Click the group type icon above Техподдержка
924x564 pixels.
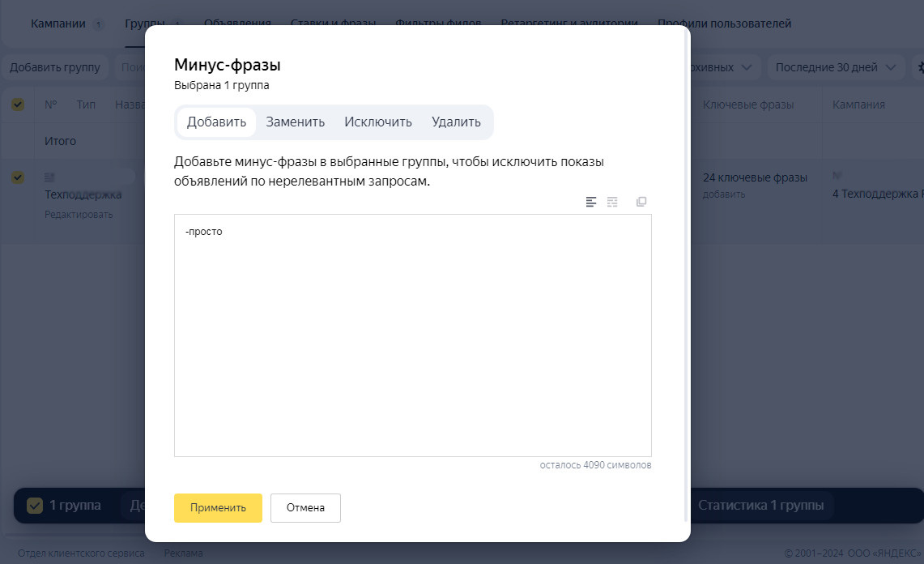[x=49, y=176]
